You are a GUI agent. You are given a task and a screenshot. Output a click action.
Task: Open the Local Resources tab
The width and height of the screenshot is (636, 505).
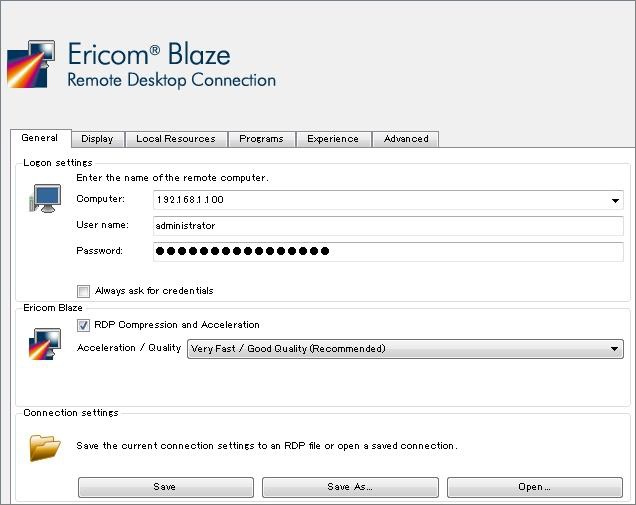click(x=176, y=139)
